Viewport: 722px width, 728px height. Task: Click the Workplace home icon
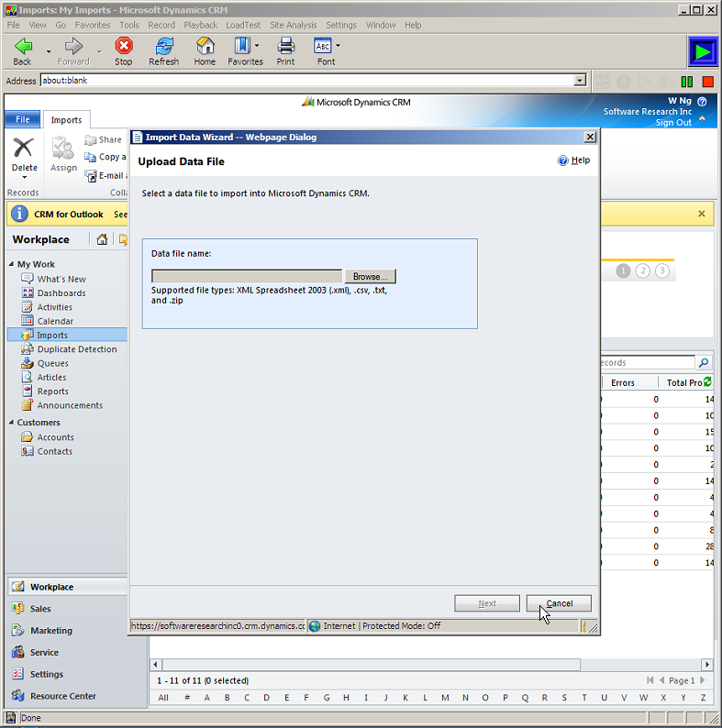pyautogui.click(x=102, y=239)
